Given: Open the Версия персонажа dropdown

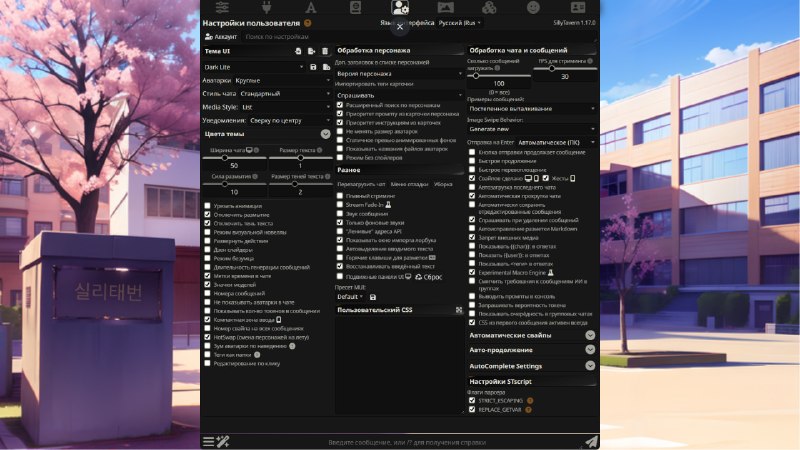Looking at the screenshot, I should pyautogui.click(x=399, y=73).
